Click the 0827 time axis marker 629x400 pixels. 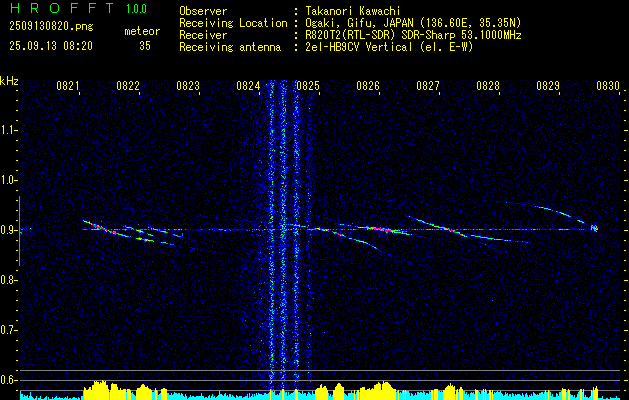[428, 85]
